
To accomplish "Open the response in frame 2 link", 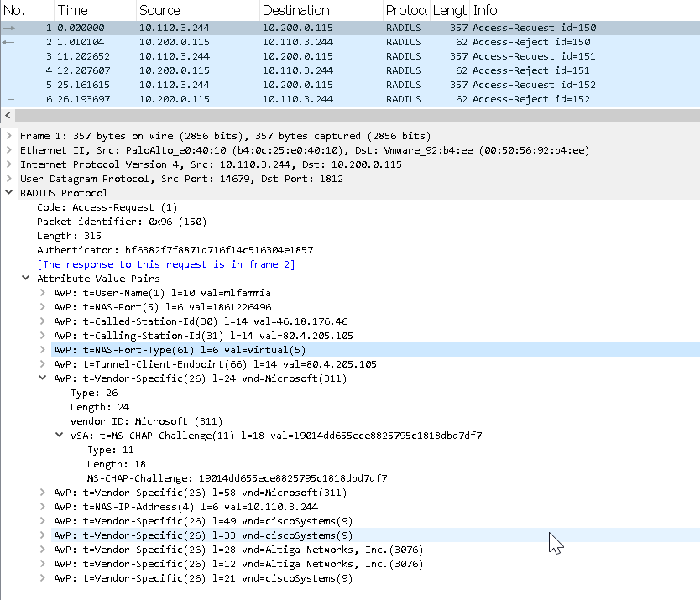I will [165, 264].
